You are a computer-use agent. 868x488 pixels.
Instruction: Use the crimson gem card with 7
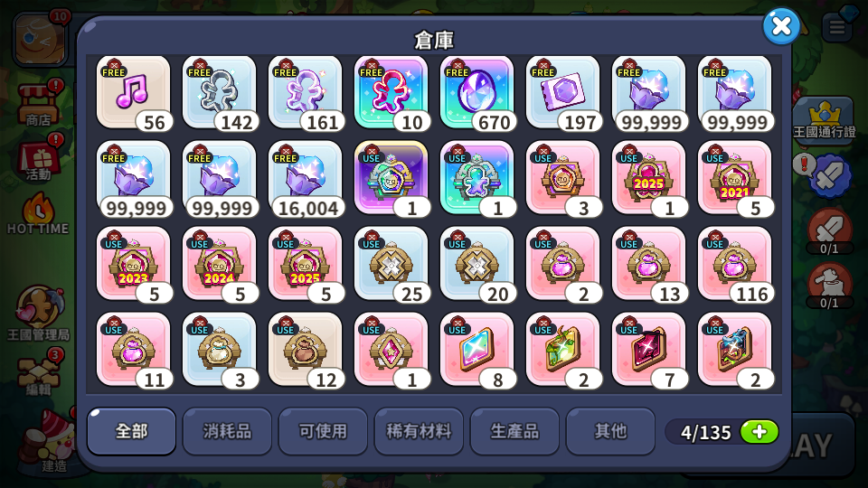pos(649,351)
